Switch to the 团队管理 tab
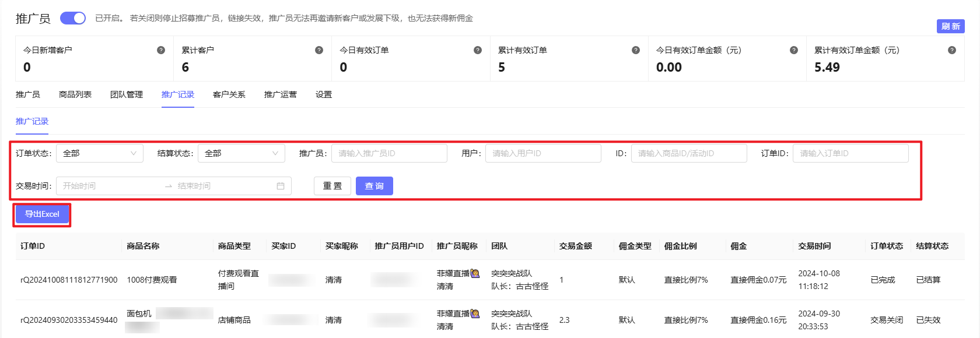 [x=127, y=94]
